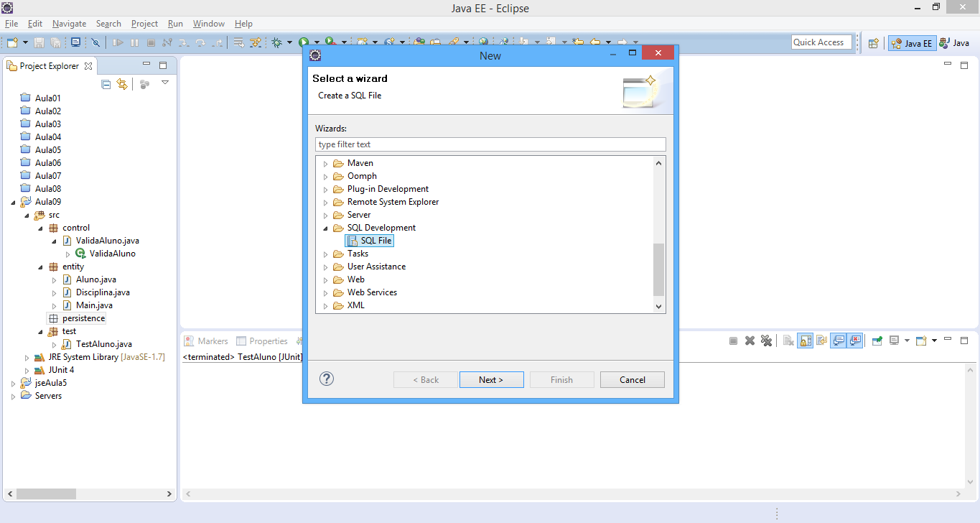Image resolution: width=980 pixels, height=523 pixels.
Task: Expand the jseAula5 project
Action: (14, 384)
